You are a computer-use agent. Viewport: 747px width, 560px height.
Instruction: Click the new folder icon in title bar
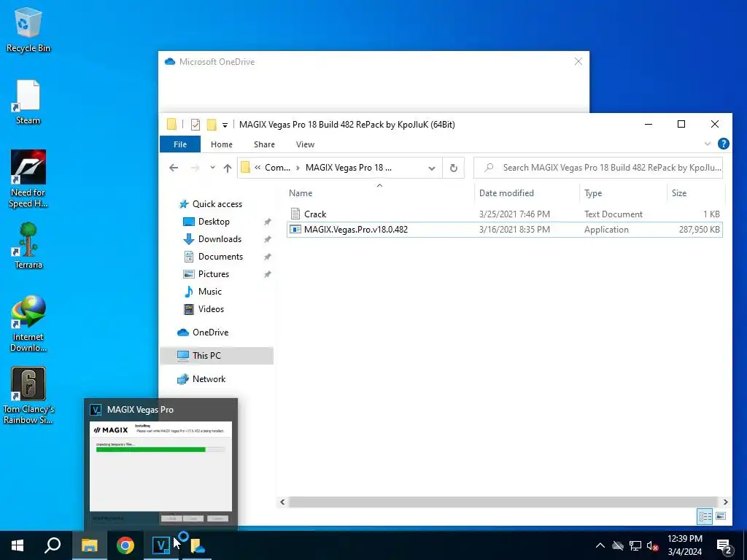(212, 125)
